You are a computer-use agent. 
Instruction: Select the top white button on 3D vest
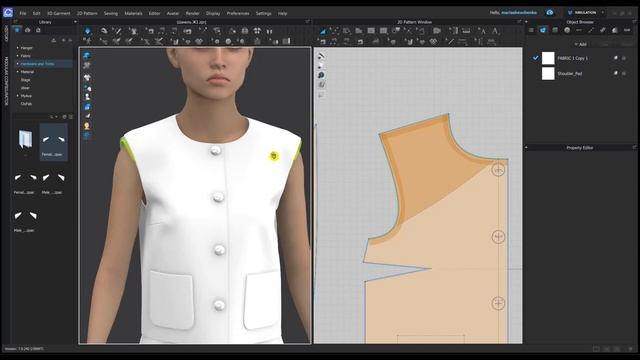point(216,151)
